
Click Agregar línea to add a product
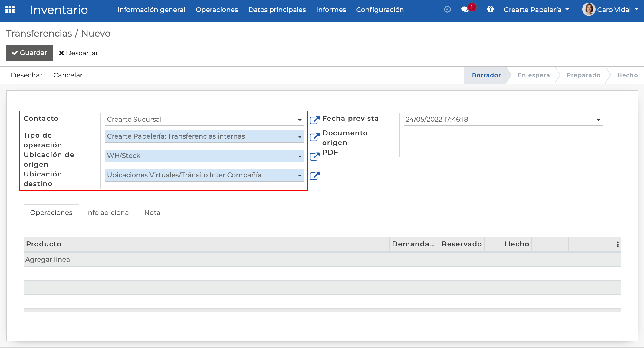(x=47, y=259)
